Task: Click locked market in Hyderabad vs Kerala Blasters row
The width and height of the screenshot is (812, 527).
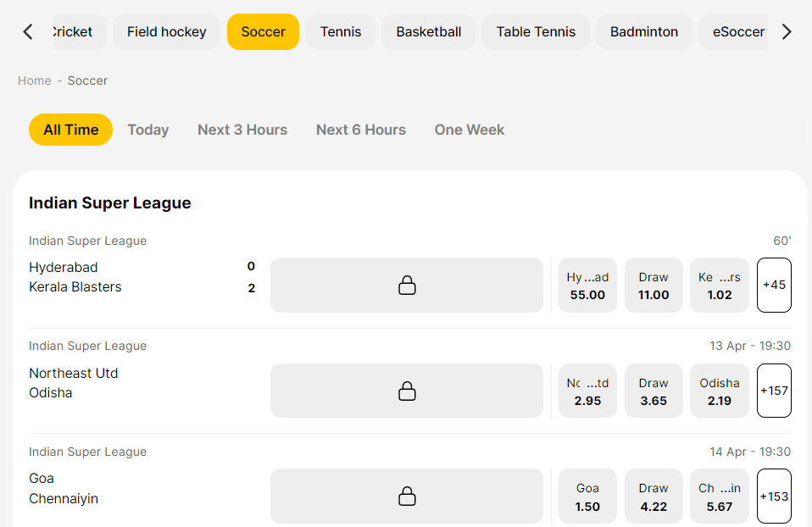Action: pyautogui.click(x=407, y=285)
